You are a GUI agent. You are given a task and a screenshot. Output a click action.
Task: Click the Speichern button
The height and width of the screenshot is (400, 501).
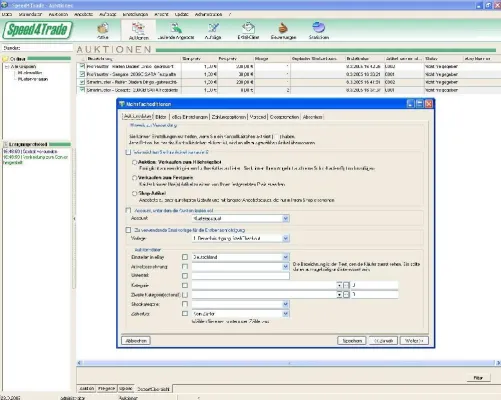coord(352,341)
